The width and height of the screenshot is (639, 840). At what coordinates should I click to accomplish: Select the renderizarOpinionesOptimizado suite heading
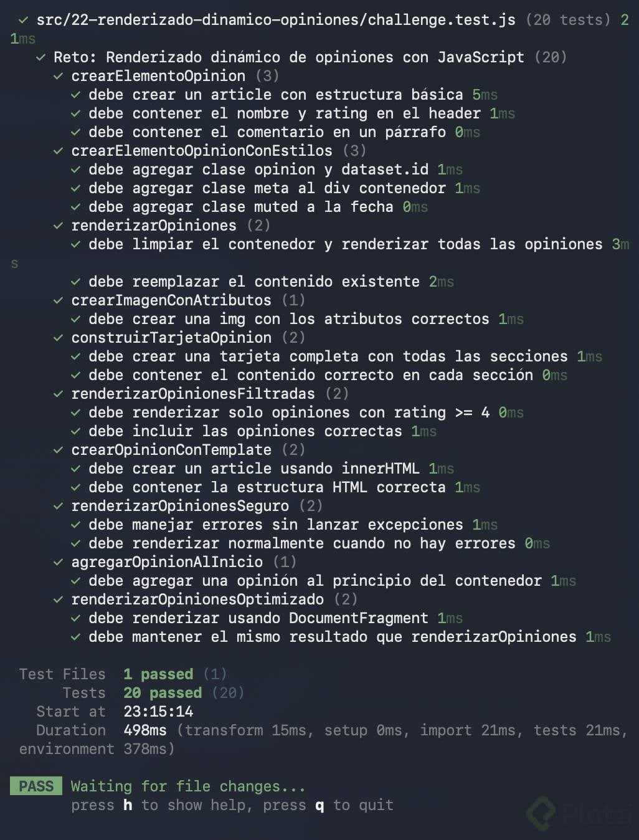click(197, 599)
